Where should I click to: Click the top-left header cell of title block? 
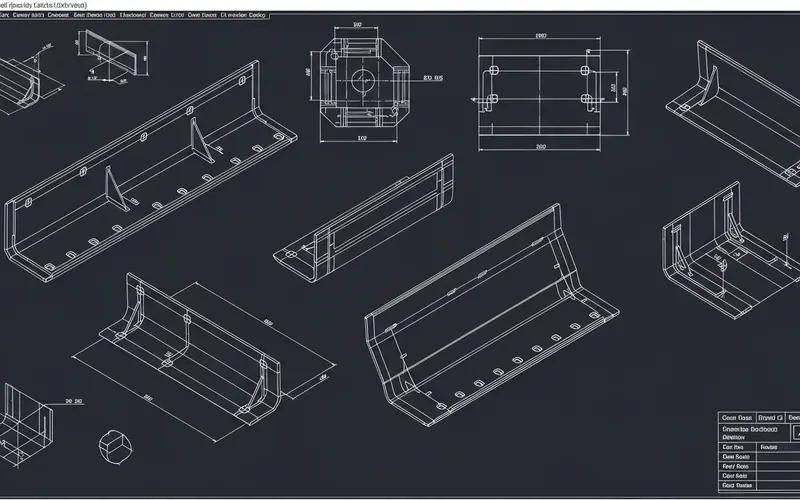click(737, 418)
